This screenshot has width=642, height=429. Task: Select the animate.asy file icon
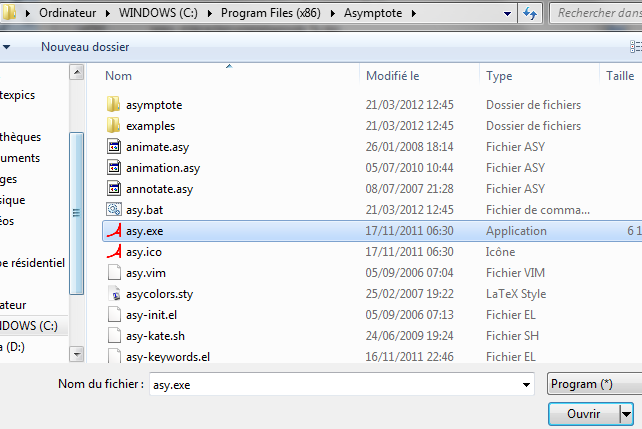[x=114, y=146]
